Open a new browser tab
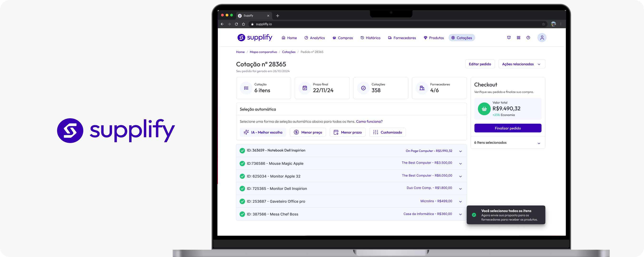 click(278, 16)
